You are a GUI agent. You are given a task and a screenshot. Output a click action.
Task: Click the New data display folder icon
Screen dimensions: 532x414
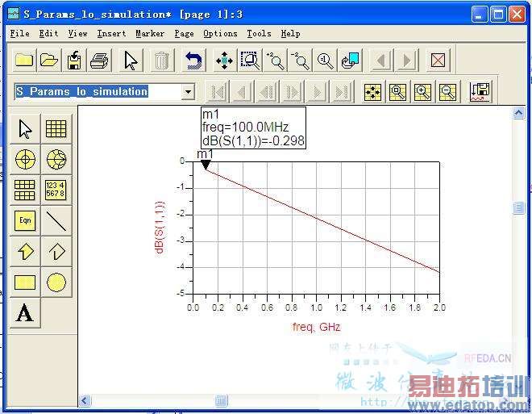[x=23, y=61]
